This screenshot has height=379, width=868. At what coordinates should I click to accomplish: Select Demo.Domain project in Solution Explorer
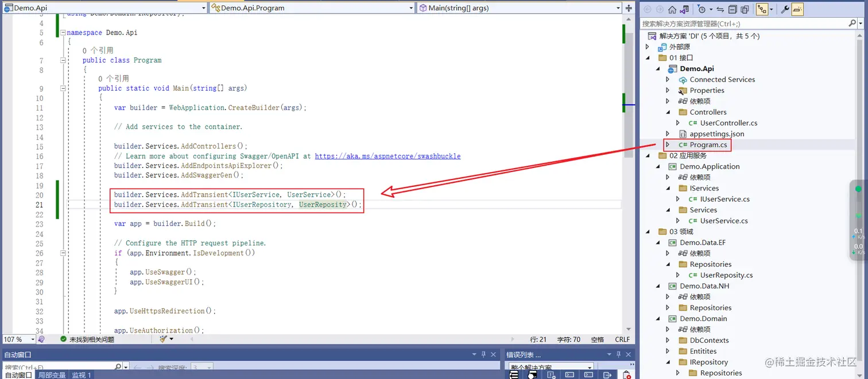coord(703,319)
